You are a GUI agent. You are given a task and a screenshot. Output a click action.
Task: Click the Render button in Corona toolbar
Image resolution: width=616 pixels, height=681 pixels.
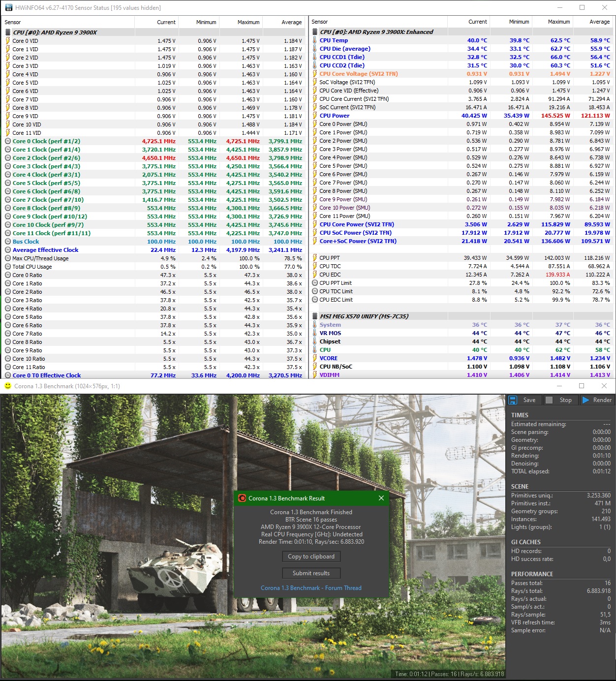[597, 400]
